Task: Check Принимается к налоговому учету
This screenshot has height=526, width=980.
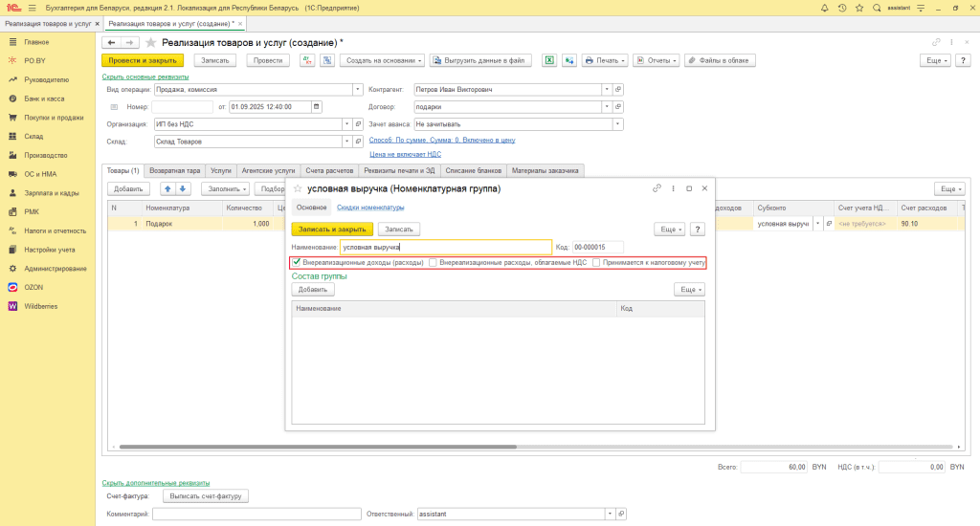Action: coord(596,262)
